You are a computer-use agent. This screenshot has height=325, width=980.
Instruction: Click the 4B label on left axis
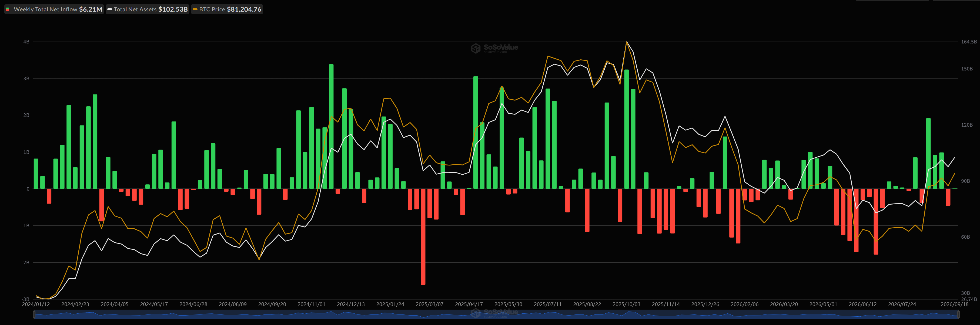[x=26, y=42]
